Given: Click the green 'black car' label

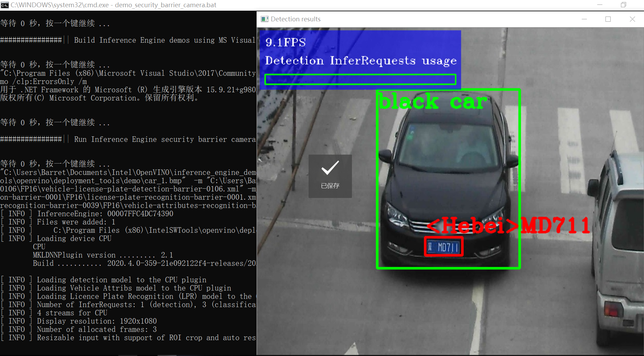Looking at the screenshot, I should pos(432,102).
